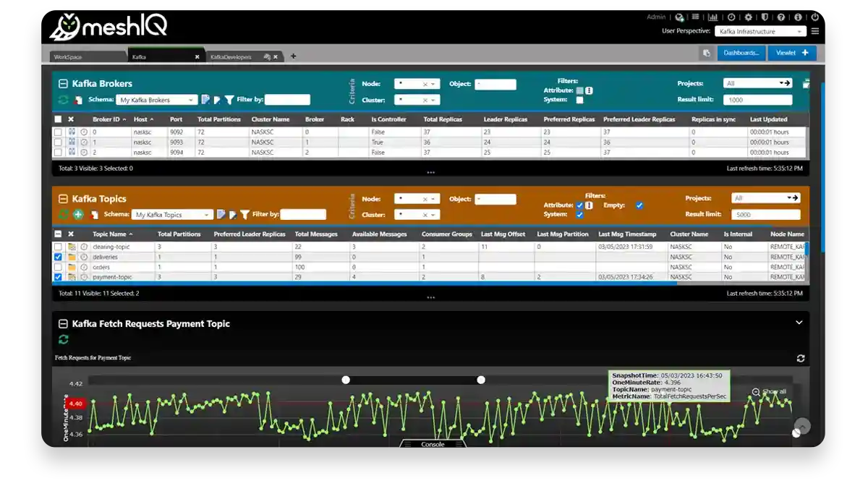
Task: Click the power/logout icon in top bar
Action: [814, 17]
